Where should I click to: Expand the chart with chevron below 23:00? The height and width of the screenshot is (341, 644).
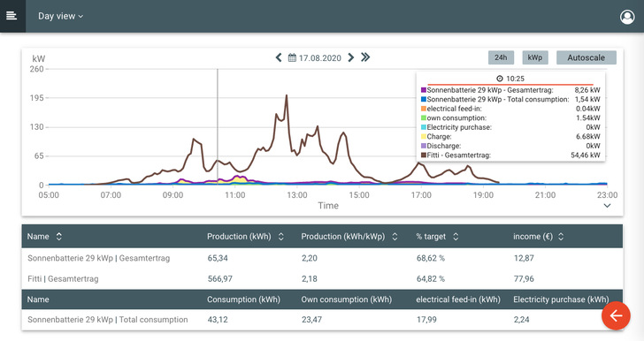tap(607, 206)
